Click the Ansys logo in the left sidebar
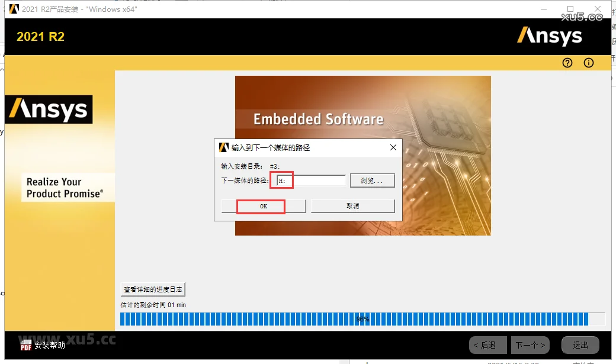616x364 pixels. (x=48, y=109)
